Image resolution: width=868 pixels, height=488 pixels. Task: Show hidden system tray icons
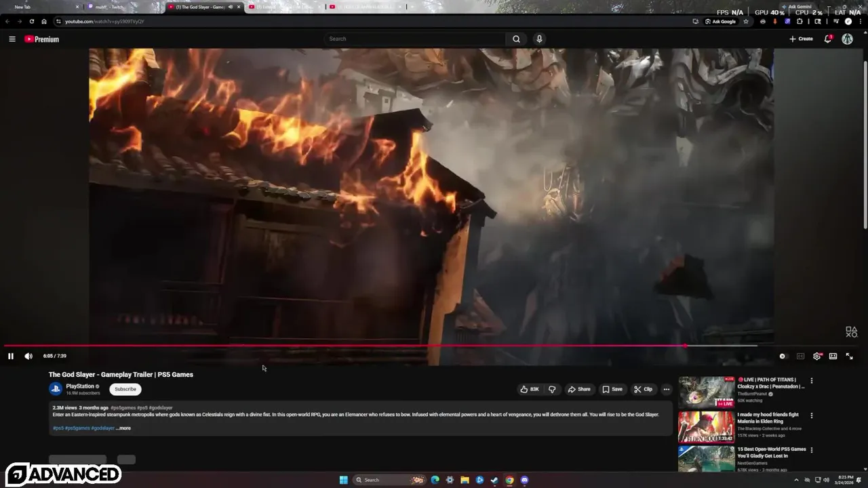click(796, 480)
